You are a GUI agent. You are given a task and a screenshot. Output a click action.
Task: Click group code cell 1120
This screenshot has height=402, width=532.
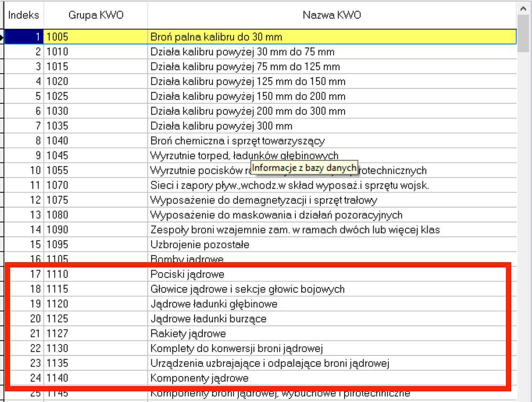96,304
